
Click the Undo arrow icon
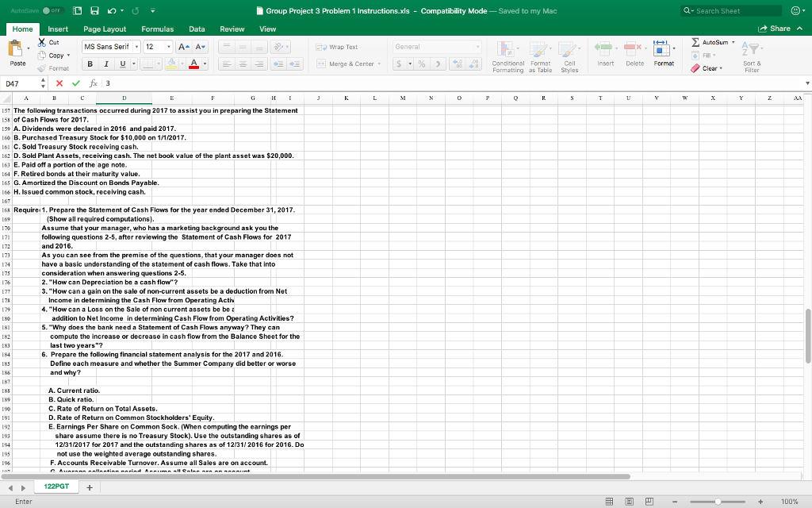pos(112,10)
